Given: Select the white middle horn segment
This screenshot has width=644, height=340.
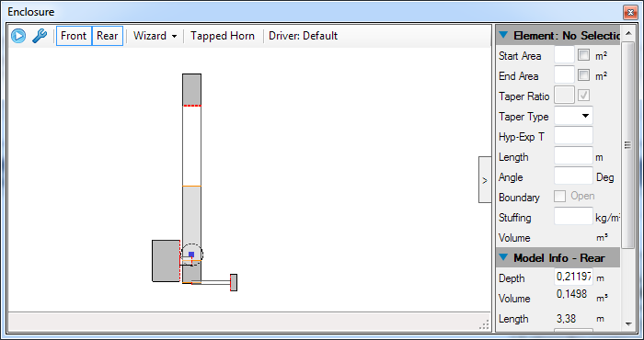Looking at the screenshot, I should pos(191,146).
